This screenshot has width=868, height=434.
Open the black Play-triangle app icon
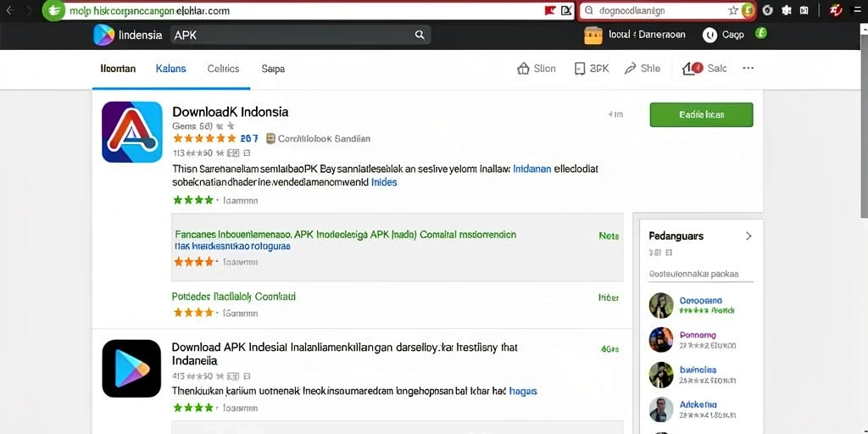click(131, 368)
